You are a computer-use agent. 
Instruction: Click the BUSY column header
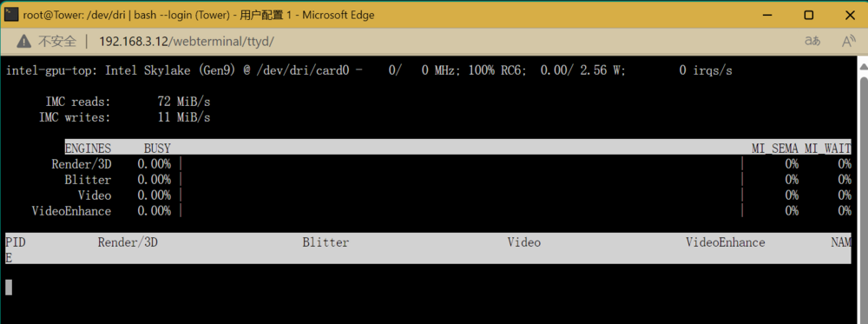pos(157,148)
